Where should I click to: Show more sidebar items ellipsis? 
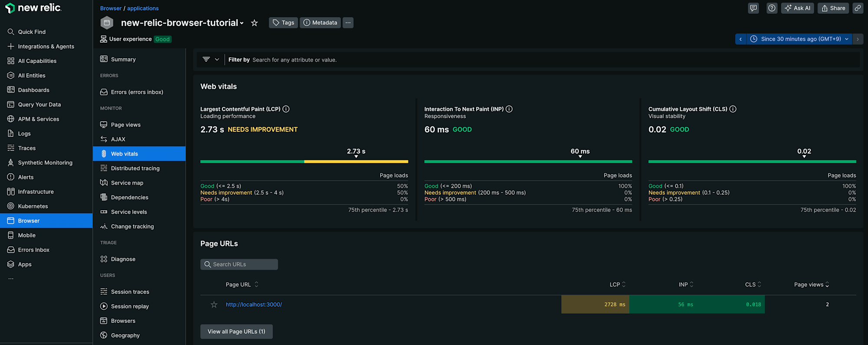(11, 279)
